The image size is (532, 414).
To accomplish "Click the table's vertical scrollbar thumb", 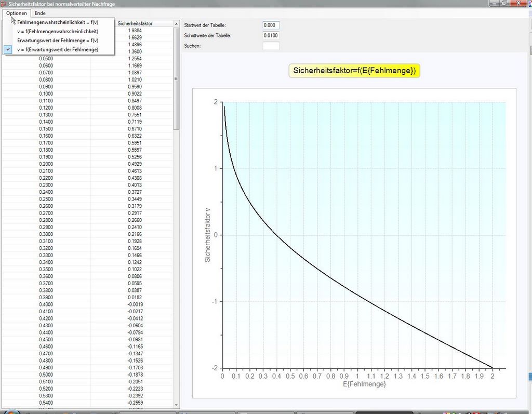I will 176,78.
